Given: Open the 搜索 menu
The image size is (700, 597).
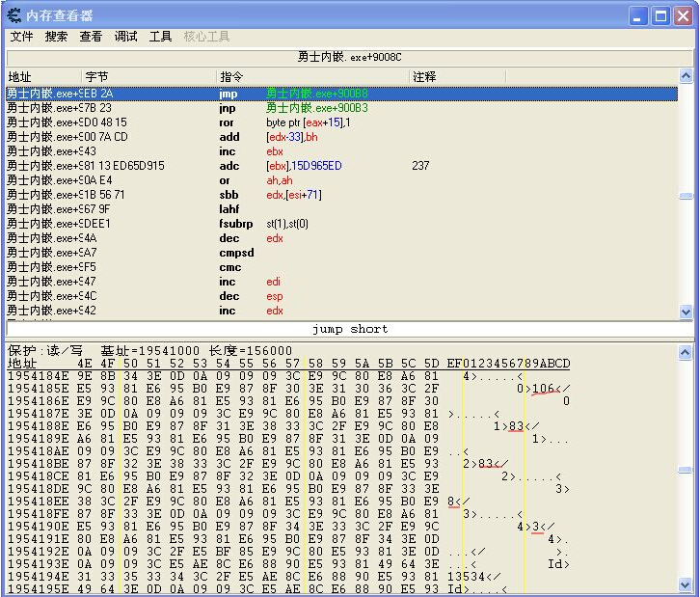Looking at the screenshot, I should point(56,37).
